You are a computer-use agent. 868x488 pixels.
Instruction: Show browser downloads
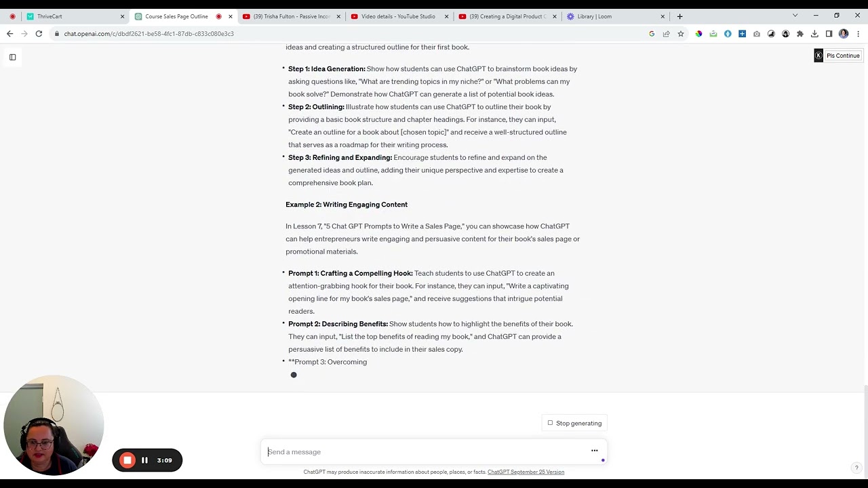814,34
